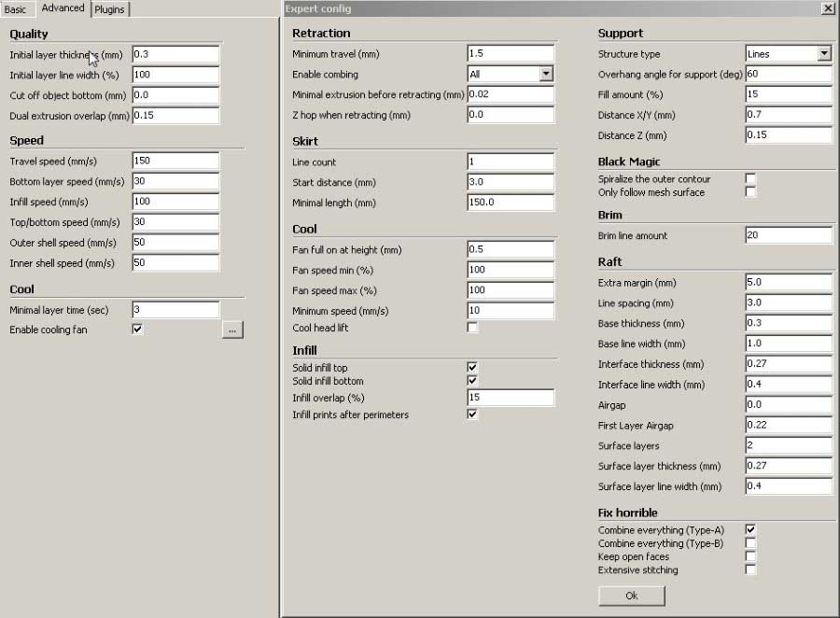
Task: Edit Raft Airgap field
Action: (789, 404)
